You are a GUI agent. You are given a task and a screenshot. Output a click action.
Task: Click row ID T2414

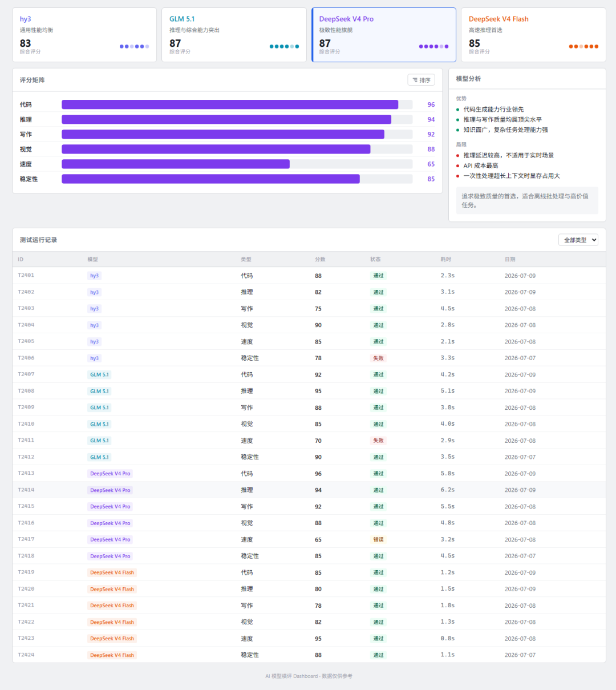pyautogui.click(x=26, y=490)
